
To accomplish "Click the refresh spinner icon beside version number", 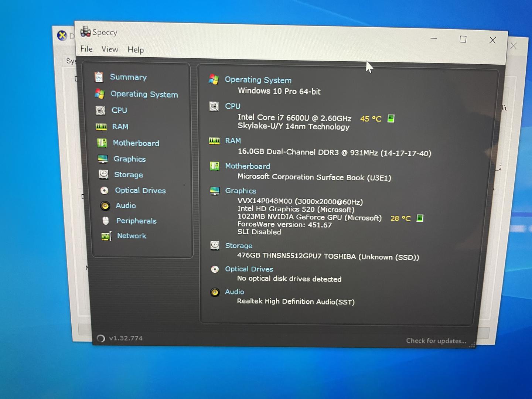I will tap(100, 338).
